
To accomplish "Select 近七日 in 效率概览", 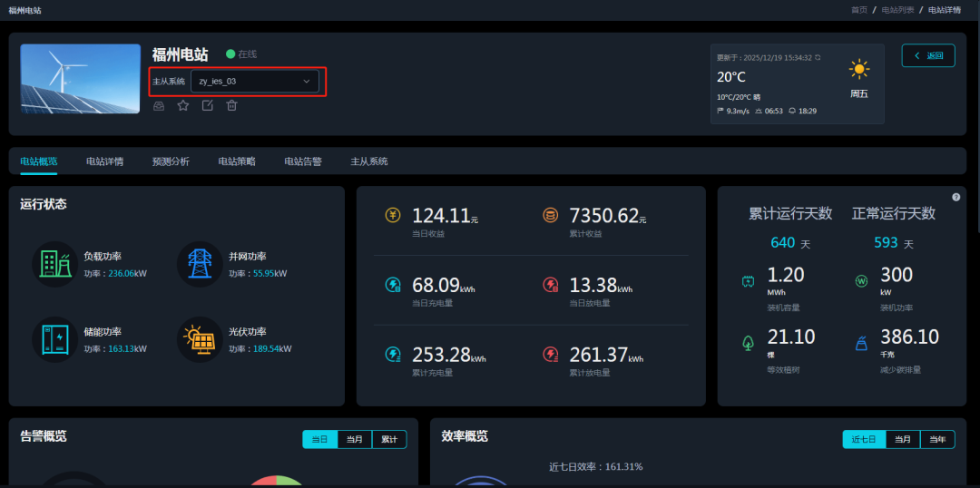I will pos(864,439).
